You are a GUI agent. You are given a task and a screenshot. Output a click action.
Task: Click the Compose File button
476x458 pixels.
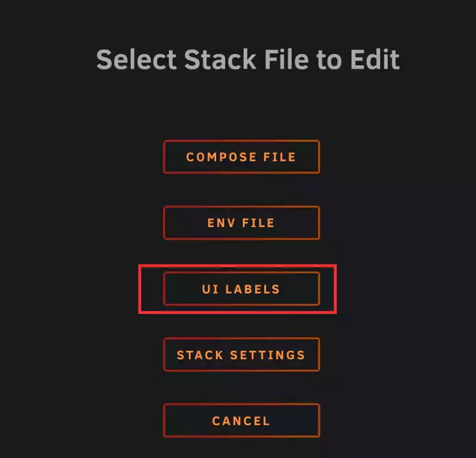(241, 157)
